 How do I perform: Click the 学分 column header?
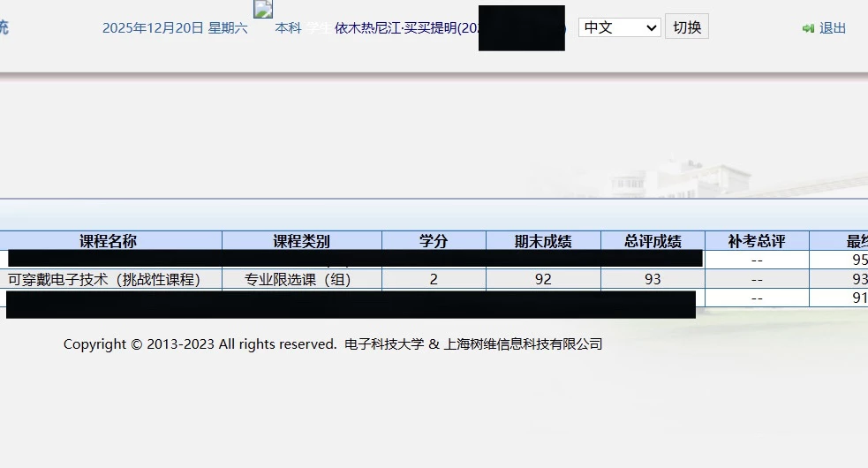pyautogui.click(x=434, y=241)
